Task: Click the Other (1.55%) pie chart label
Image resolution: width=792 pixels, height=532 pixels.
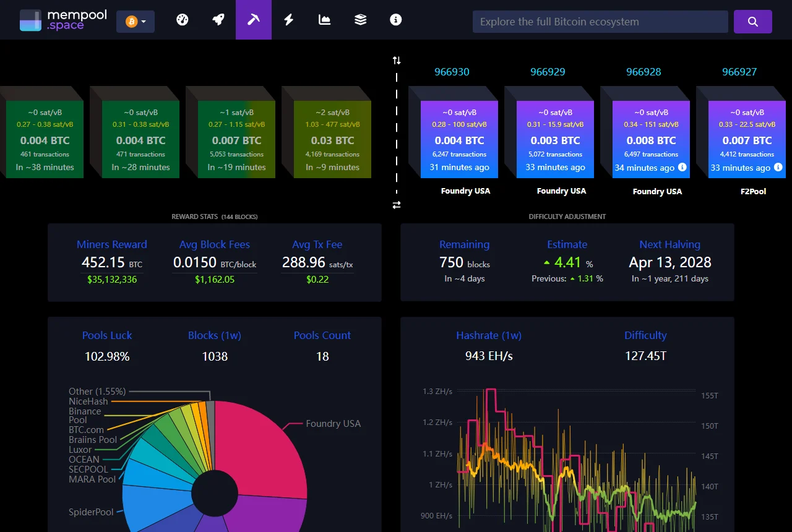Action: pyautogui.click(x=97, y=392)
